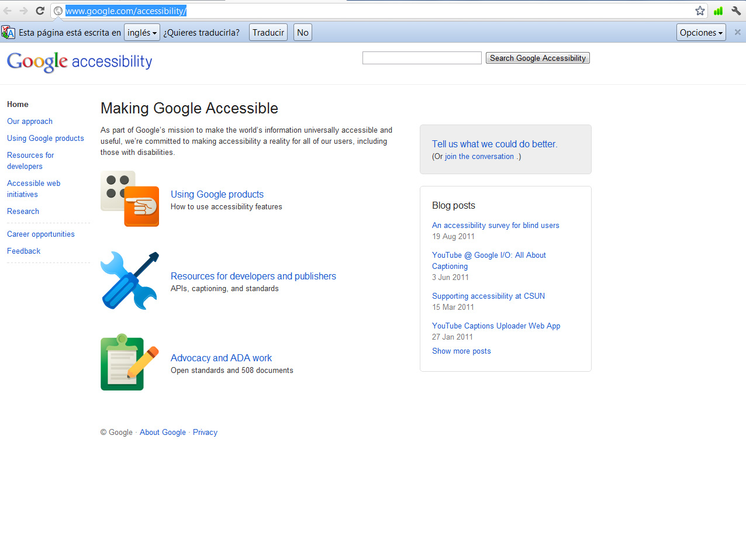Open the wrench settings menu

[x=736, y=11]
